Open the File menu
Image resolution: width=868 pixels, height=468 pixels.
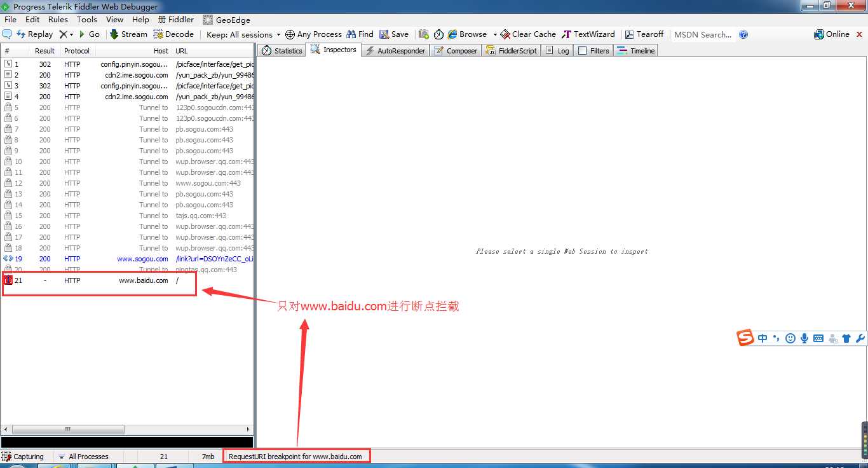coord(10,20)
